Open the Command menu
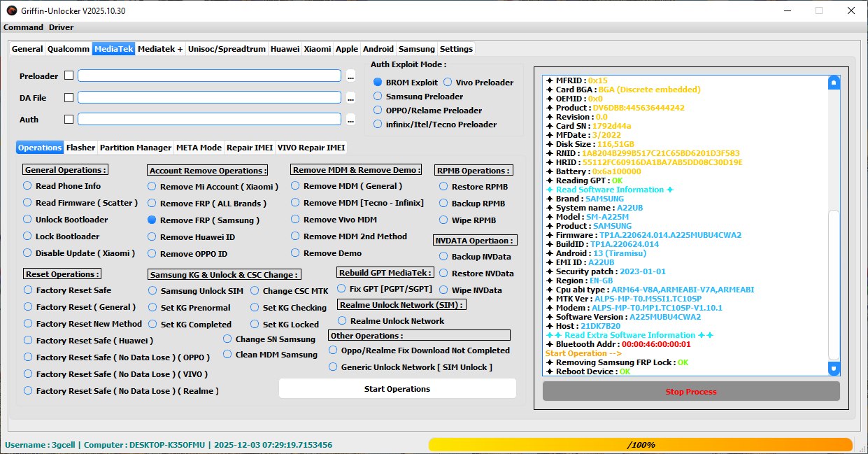The width and height of the screenshot is (868, 454). tap(23, 27)
